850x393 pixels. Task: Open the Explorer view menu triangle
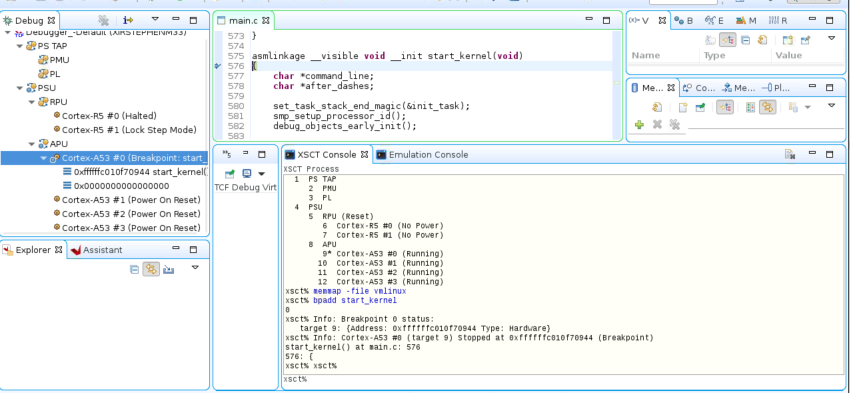click(x=195, y=267)
